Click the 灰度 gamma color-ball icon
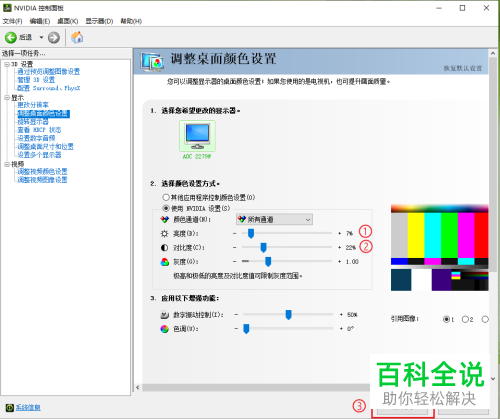500x419 pixels. (x=165, y=262)
